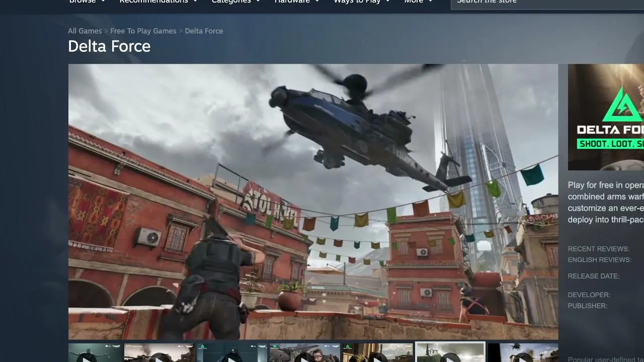
Task: Expand the Categories menu
Action: pyautogui.click(x=235, y=2)
